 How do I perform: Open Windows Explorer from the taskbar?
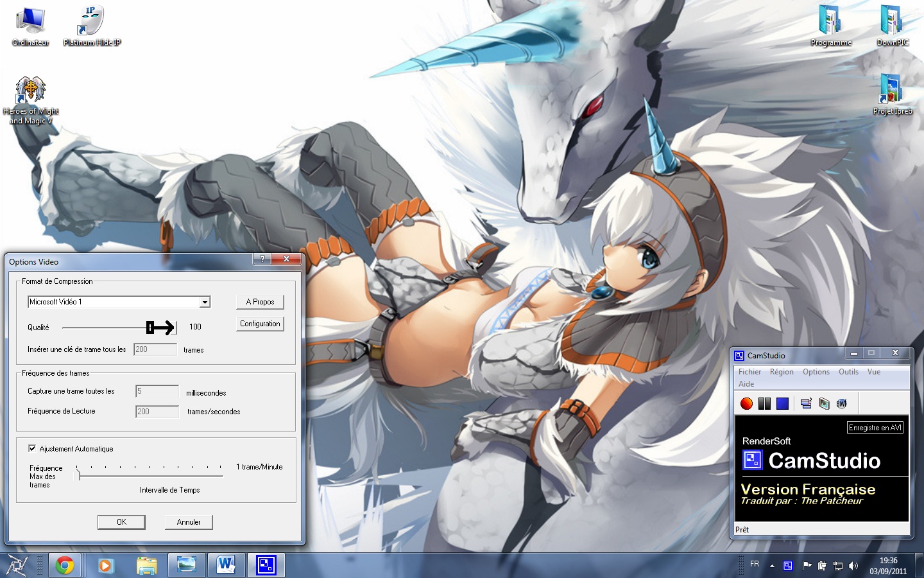click(x=146, y=565)
